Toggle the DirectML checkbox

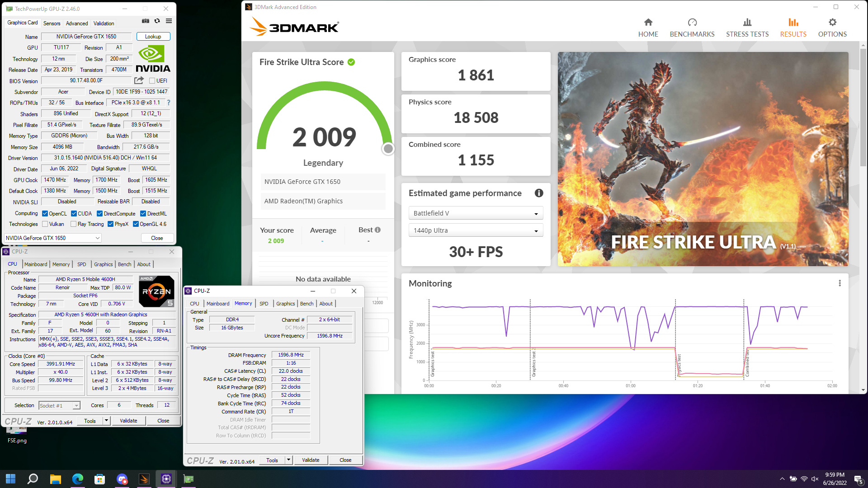point(143,214)
